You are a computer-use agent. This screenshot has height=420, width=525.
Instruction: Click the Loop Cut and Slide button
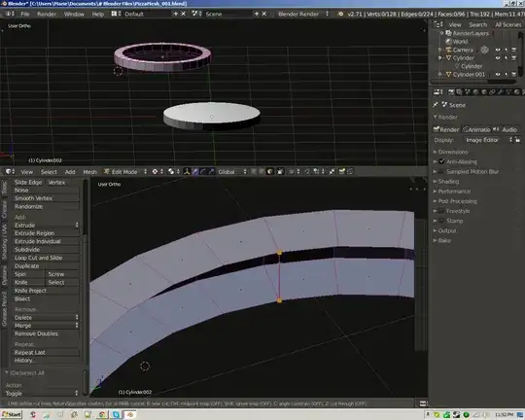click(47, 258)
